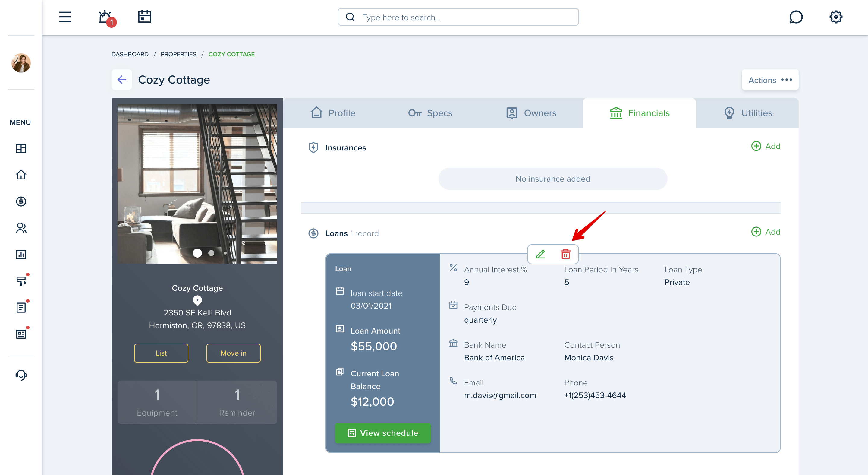This screenshot has width=868, height=475.
Task: Edit the loan with pencil icon
Action: coord(540,254)
